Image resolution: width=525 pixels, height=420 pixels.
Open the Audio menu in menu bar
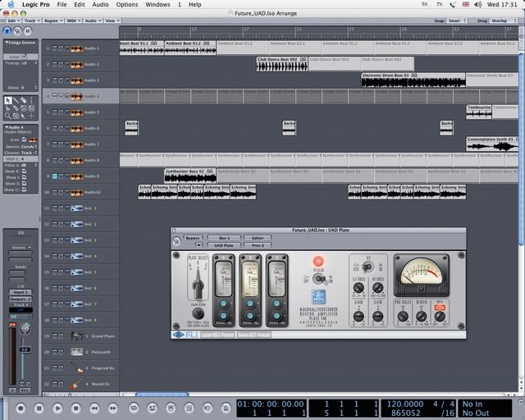click(100, 4)
